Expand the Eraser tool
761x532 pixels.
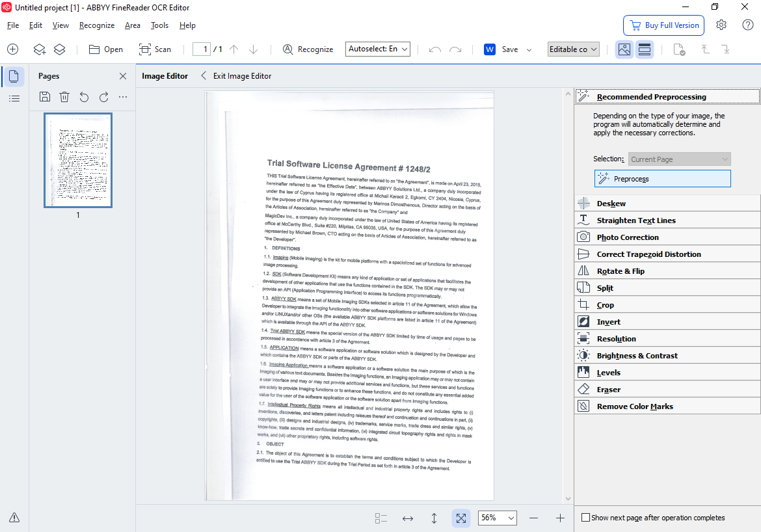[x=667, y=390]
